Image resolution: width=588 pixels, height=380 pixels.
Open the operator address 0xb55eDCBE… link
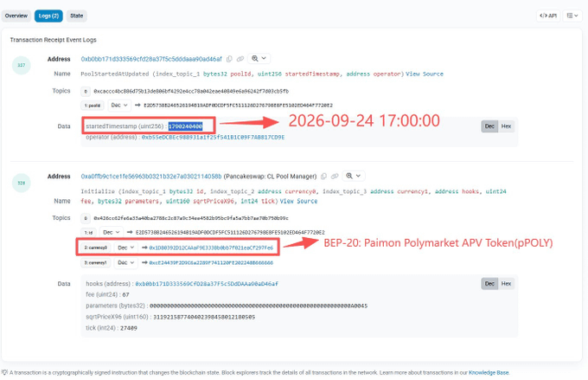[x=213, y=138]
